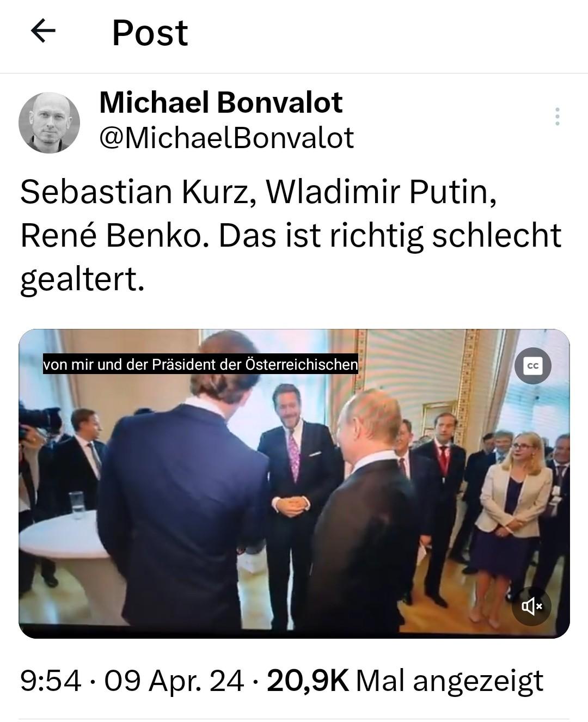Tap the Post header title

(x=150, y=33)
